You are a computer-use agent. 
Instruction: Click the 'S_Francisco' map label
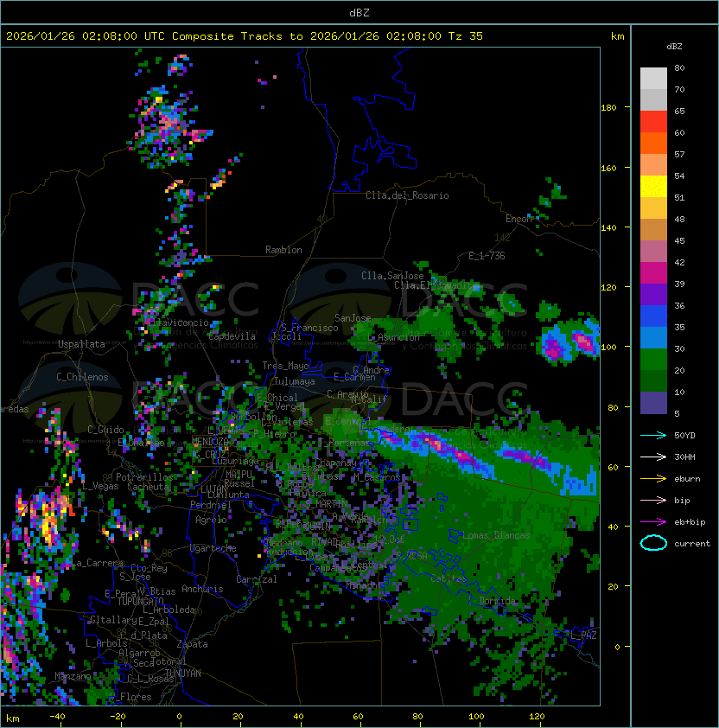[309, 328]
